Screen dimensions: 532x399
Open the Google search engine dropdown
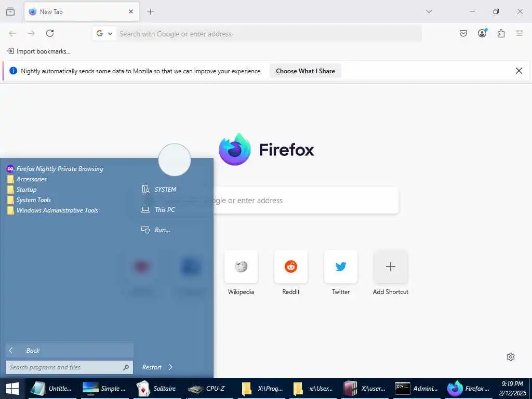[x=104, y=34]
